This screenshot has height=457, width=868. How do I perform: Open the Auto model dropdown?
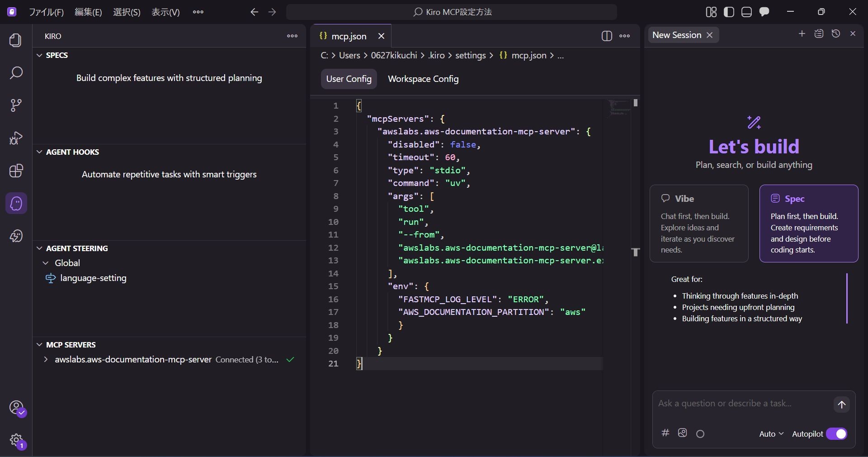771,434
